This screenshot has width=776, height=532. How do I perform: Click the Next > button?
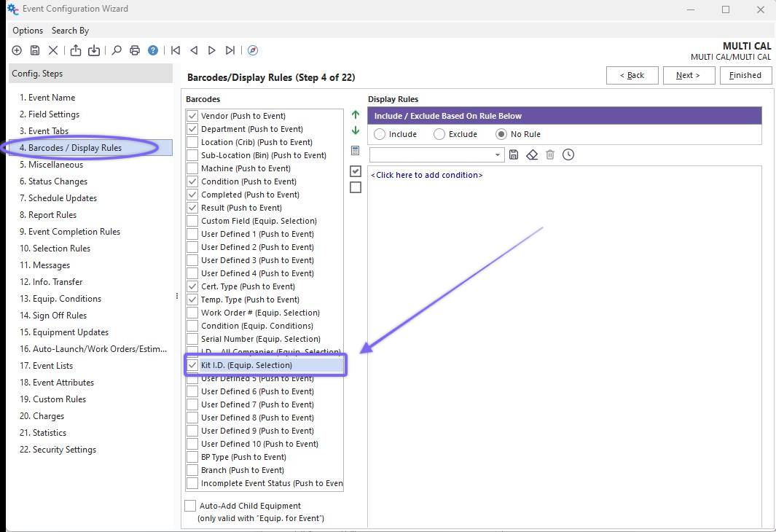688,75
